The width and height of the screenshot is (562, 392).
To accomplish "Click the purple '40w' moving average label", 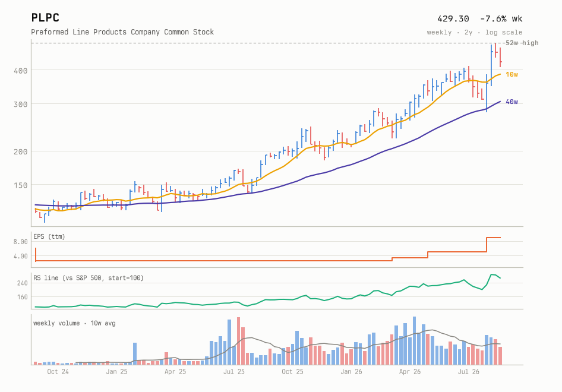I will tap(512, 102).
